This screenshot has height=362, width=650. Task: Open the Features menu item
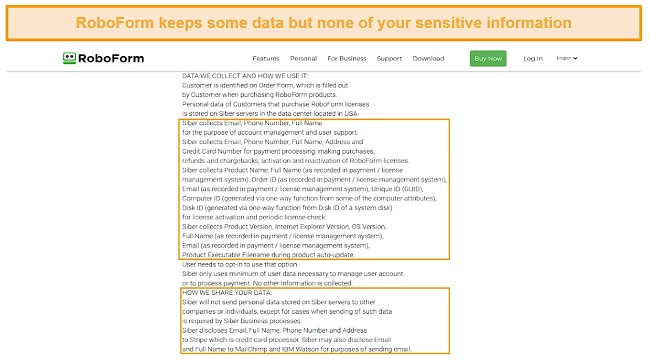[266, 58]
